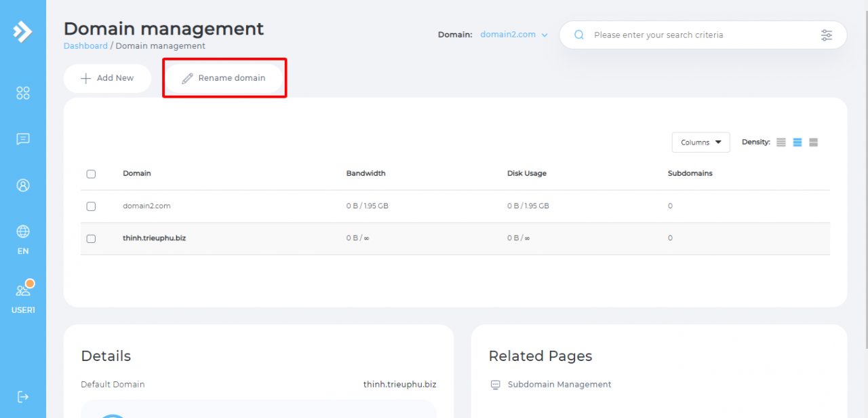
Task: Click the Dashboard breadcrumb link
Action: 85,46
